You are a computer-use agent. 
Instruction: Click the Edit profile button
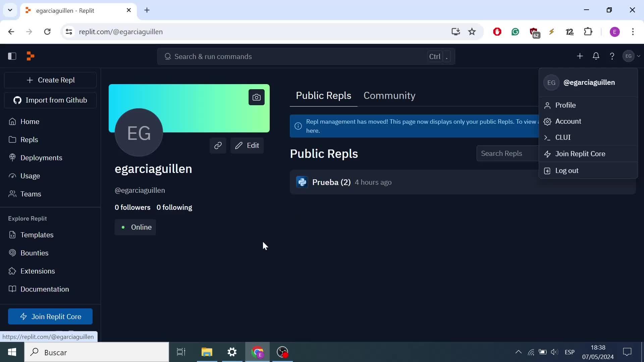click(x=247, y=145)
